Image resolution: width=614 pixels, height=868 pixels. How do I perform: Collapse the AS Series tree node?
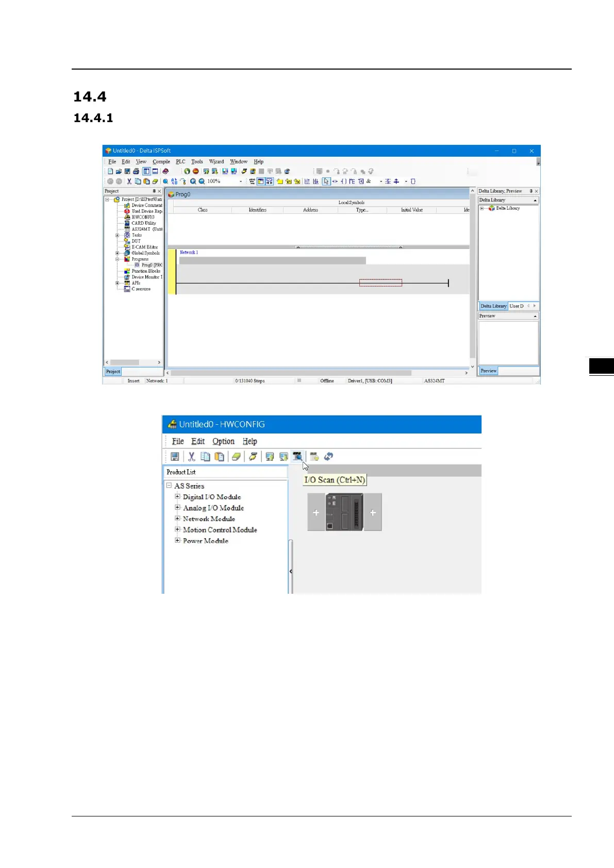click(x=169, y=486)
